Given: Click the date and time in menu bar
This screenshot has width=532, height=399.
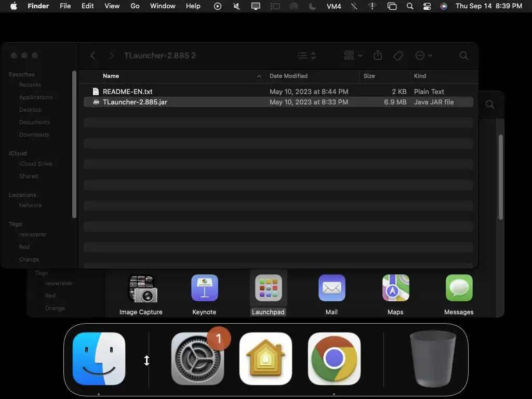Looking at the screenshot, I should [488, 6].
